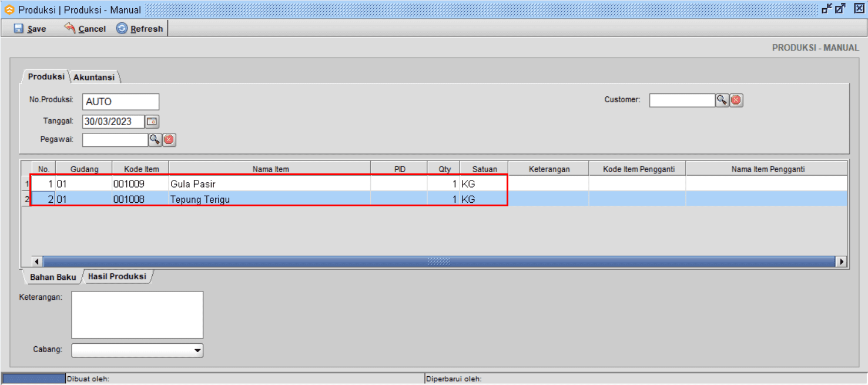This screenshot has height=385, width=868.
Task: Click the Gudang column header
Action: point(84,169)
